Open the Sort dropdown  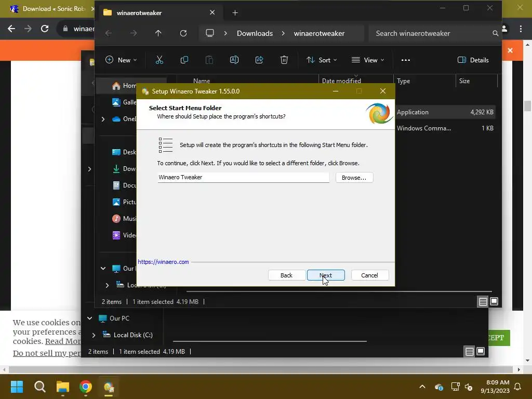[x=321, y=60]
